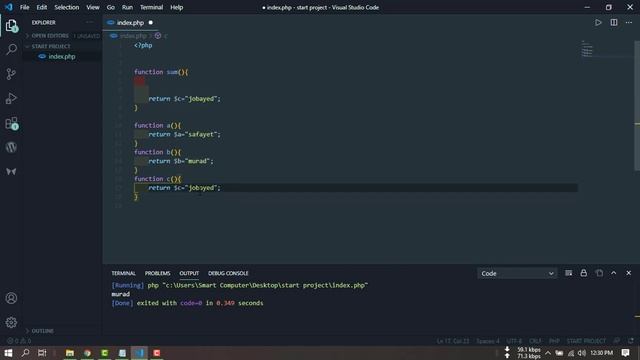The image size is (640, 360).
Task: Click the VS Code logo in title bar
Action: (9, 7)
